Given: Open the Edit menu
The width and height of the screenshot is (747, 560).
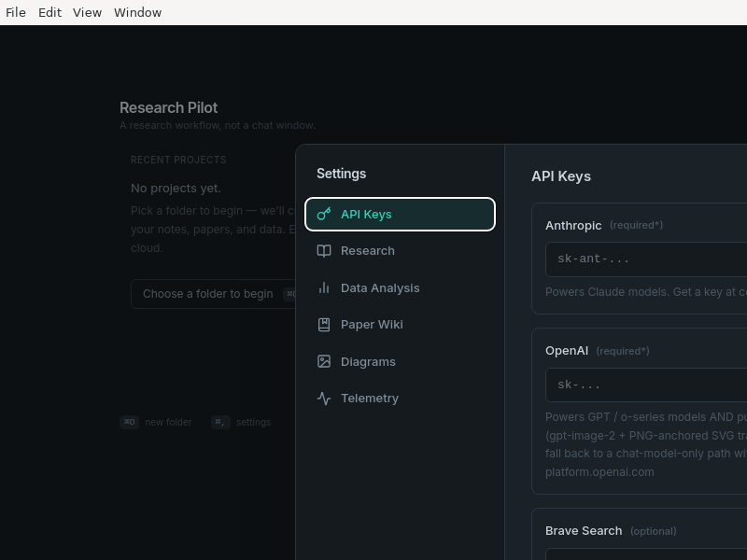Looking at the screenshot, I should point(50,12).
